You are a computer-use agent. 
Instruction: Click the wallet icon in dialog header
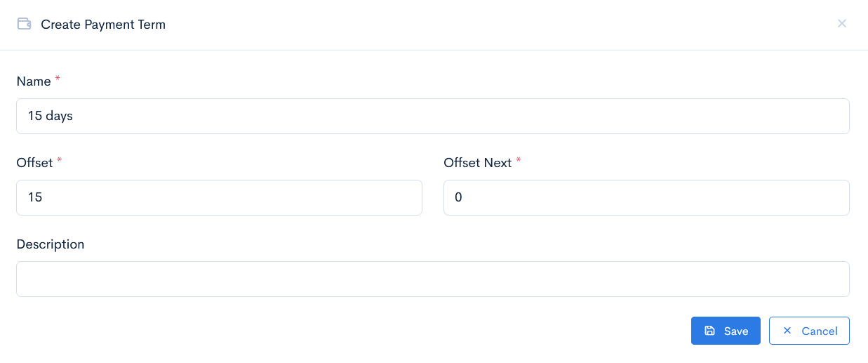(24, 24)
